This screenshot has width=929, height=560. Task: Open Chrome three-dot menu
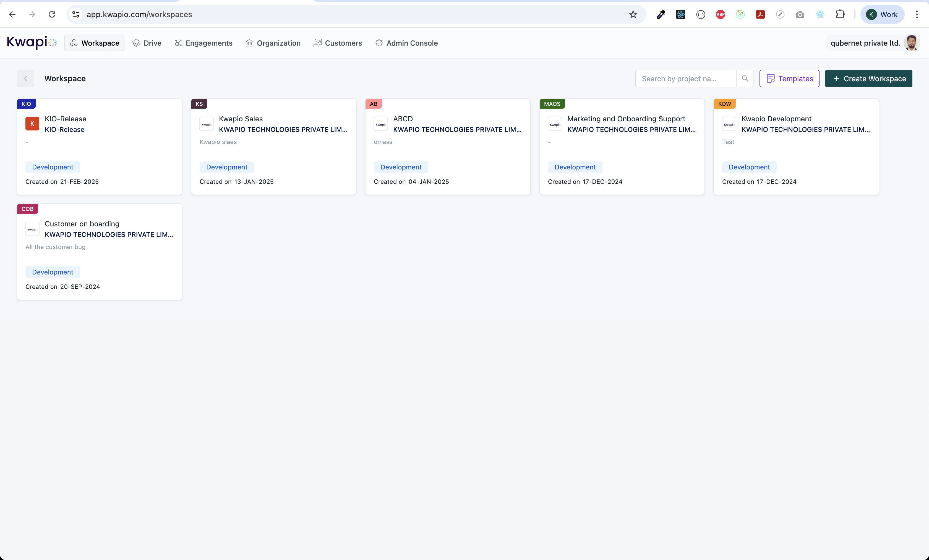coord(917,14)
